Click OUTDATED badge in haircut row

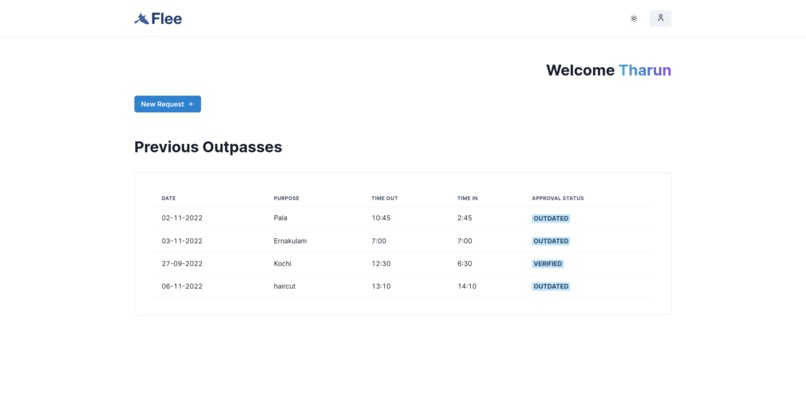[x=551, y=286]
